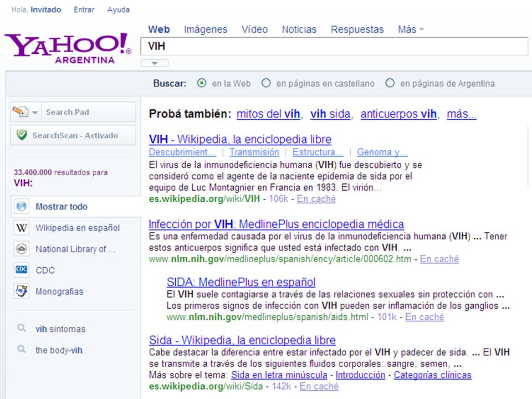Open 'VIH - Wikipedia, la enciclopedia libre' result

tap(240, 139)
